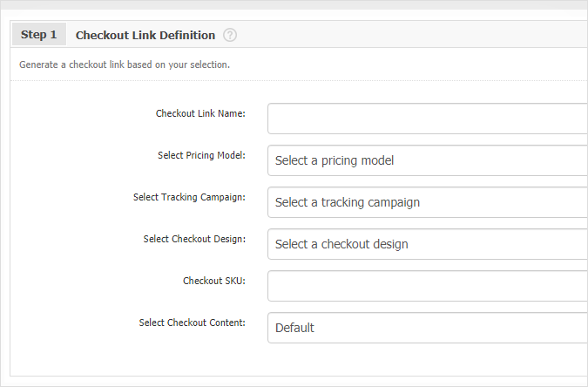Screen dimensions: 588x387
Task: Click into the Checkout SKU field
Action: [x=427, y=286]
